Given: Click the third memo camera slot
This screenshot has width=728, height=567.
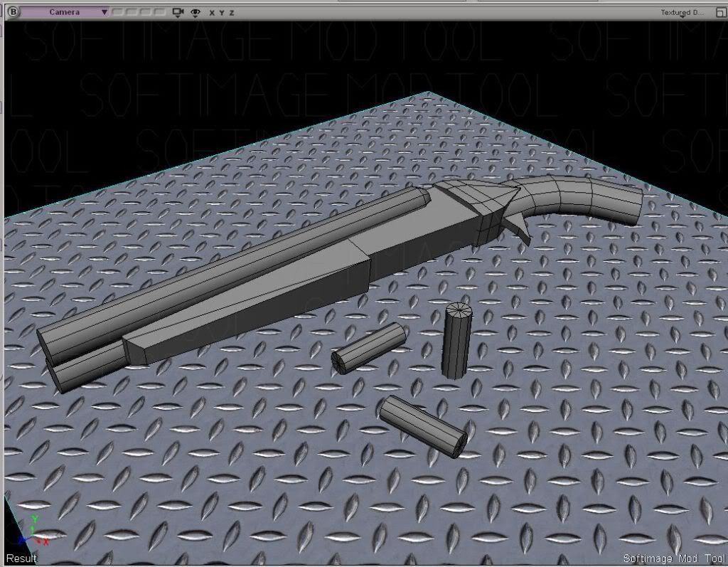Looking at the screenshot, I should click(x=146, y=12).
